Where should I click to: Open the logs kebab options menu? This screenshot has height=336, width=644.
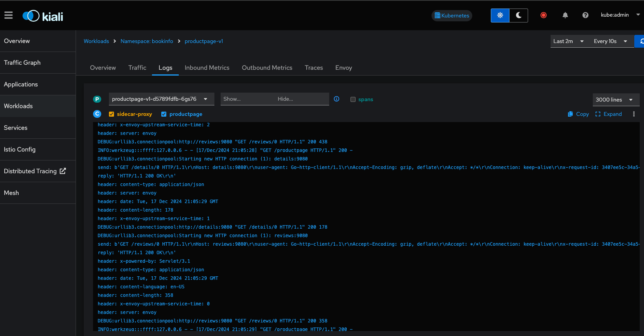[634, 114]
